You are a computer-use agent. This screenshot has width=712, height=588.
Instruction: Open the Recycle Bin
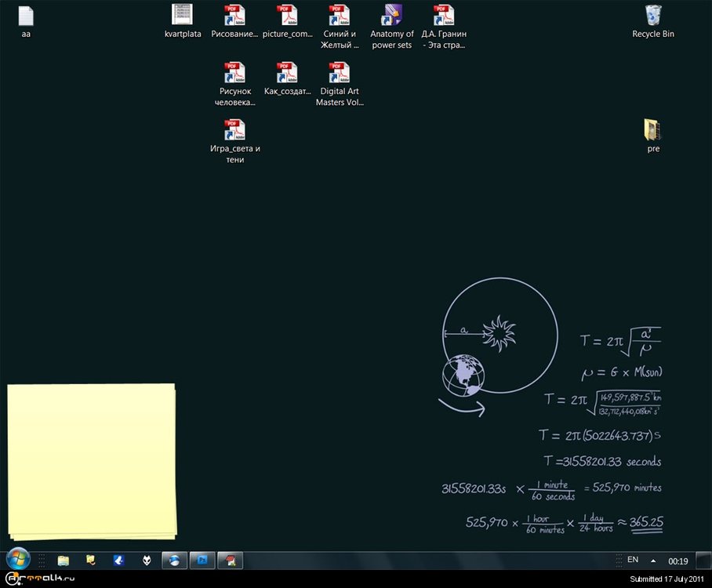[x=653, y=17]
